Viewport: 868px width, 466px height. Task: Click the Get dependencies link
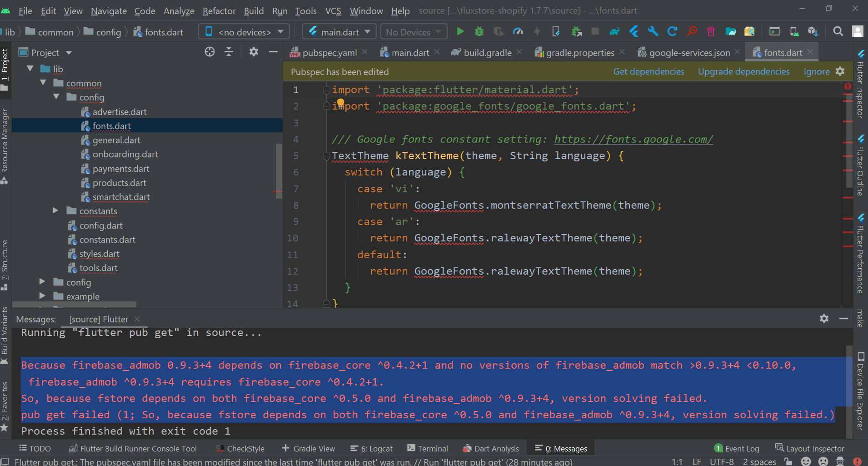[x=649, y=72]
